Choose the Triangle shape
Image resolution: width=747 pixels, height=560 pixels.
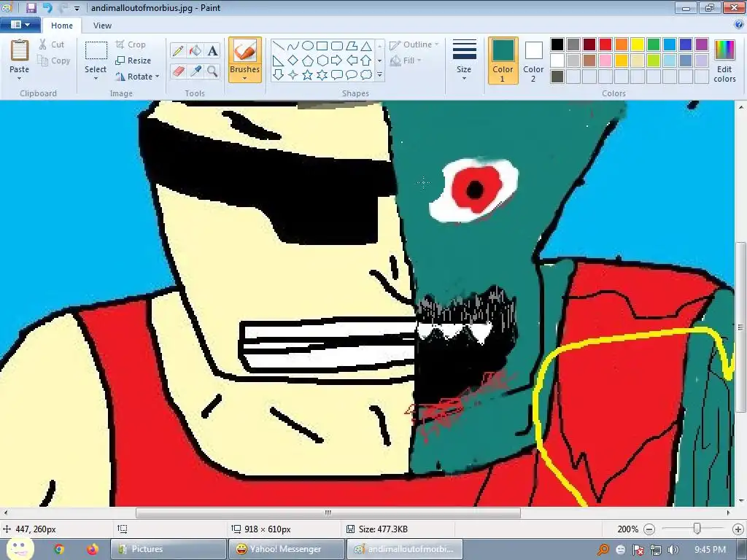pos(366,46)
